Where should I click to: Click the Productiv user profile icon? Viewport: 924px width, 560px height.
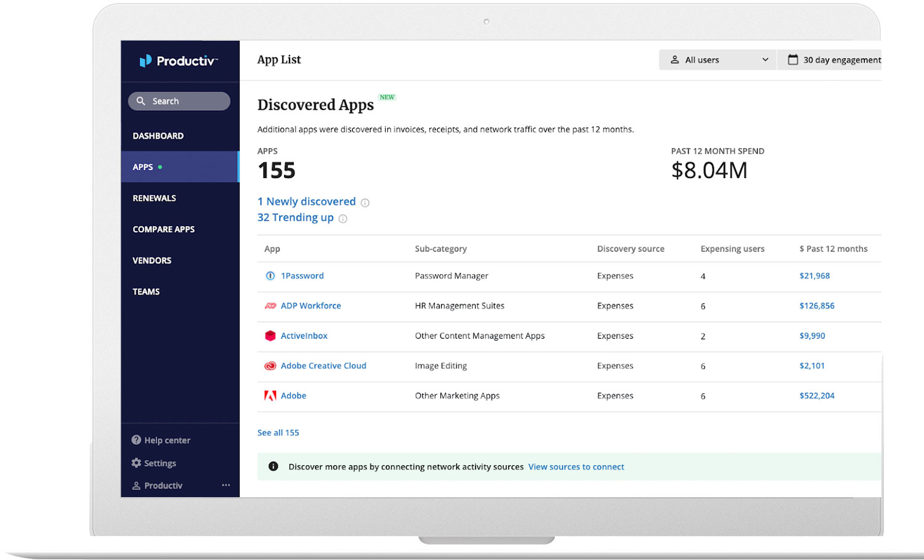pos(136,485)
